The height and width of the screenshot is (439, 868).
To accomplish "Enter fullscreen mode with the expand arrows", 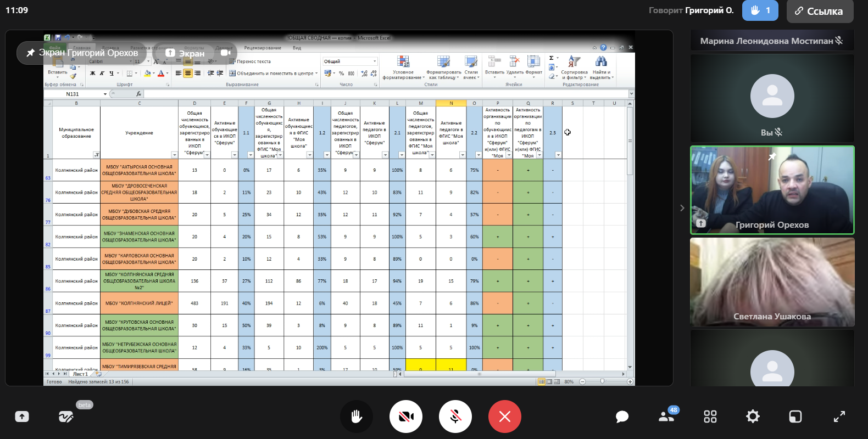I will (x=839, y=417).
